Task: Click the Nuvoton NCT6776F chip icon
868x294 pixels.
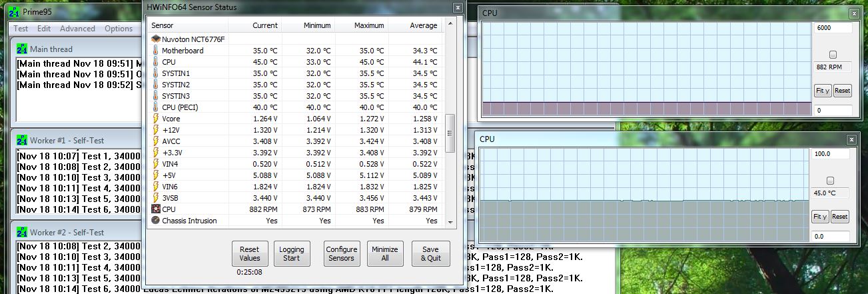Action: (156, 39)
